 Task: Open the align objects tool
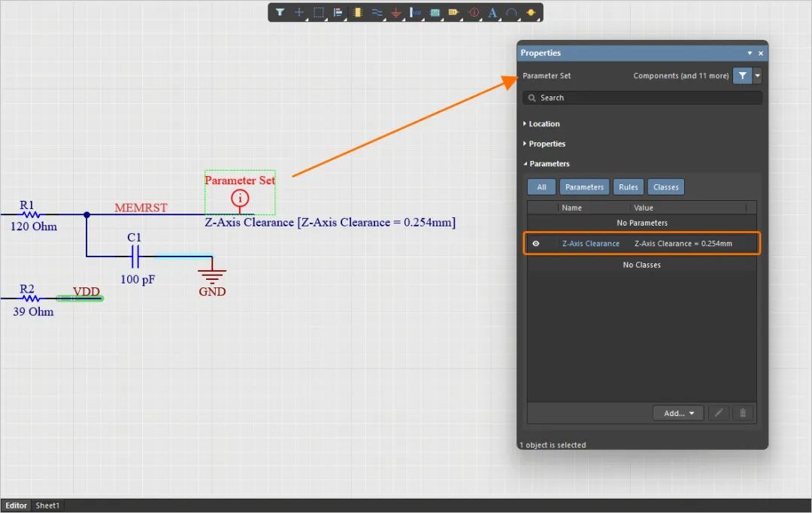pyautogui.click(x=338, y=13)
